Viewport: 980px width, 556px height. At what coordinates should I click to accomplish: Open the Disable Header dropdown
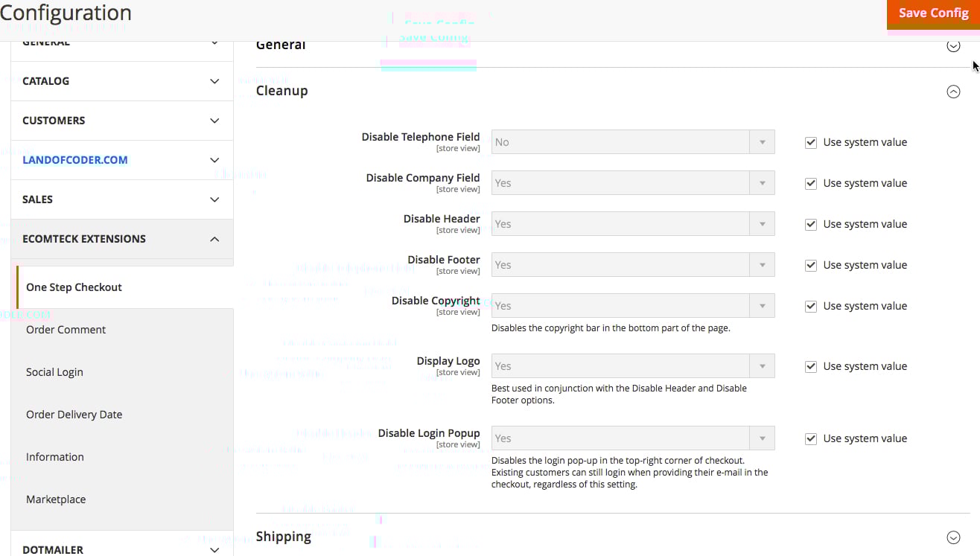[x=633, y=224]
